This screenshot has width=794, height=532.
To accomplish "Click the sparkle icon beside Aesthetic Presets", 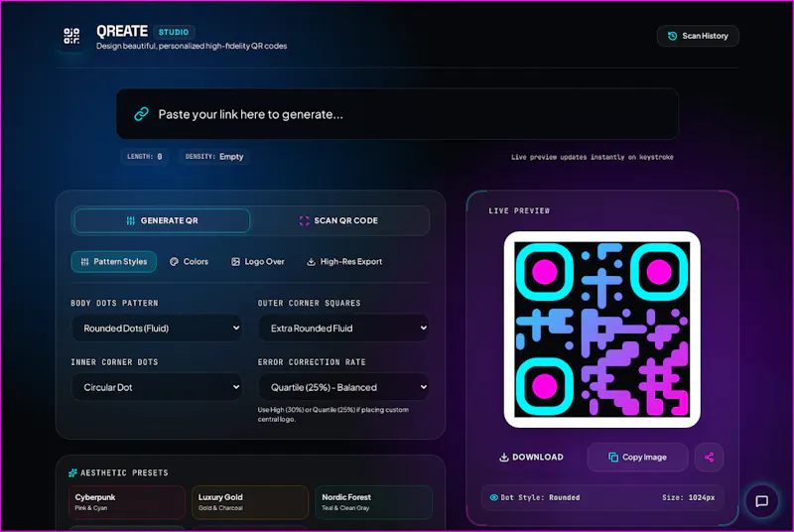I will coord(72,472).
